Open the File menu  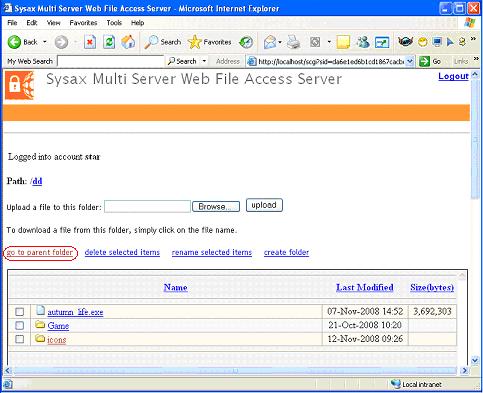tap(12, 23)
